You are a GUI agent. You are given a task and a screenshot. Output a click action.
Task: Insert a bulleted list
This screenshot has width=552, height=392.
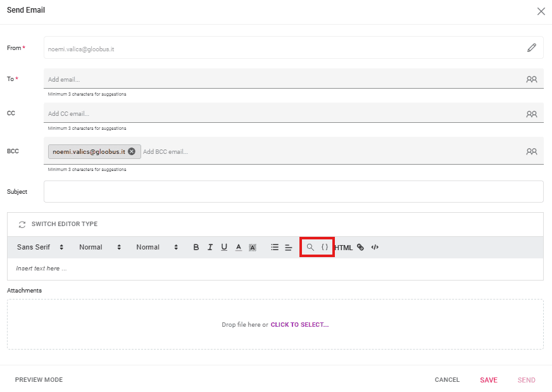pos(275,248)
